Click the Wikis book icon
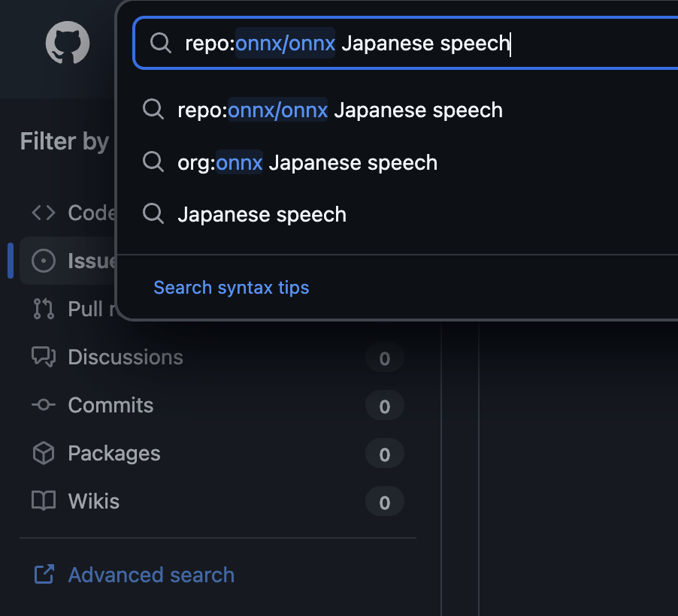678x616 pixels. point(44,501)
